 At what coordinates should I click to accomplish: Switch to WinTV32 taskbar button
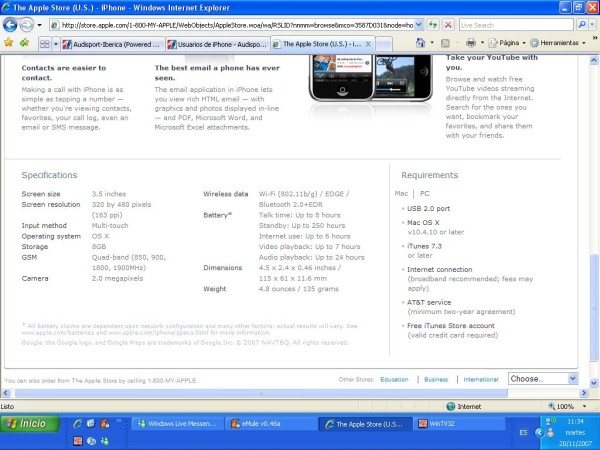[x=459, y=424]
